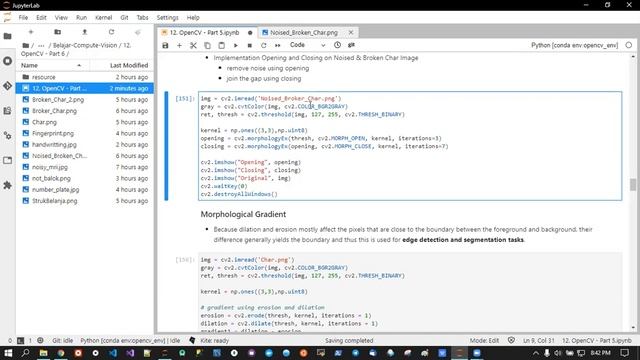Open the Settings menu
The height and width of the screenshot is (360, 640).
167,18
